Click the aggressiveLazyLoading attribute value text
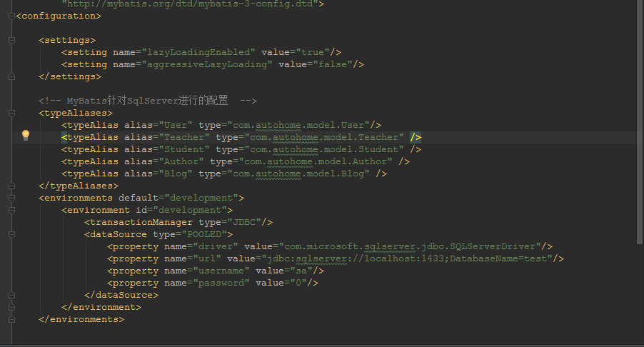The width and height of the screenshot is (644, 347). click(208, 64)
